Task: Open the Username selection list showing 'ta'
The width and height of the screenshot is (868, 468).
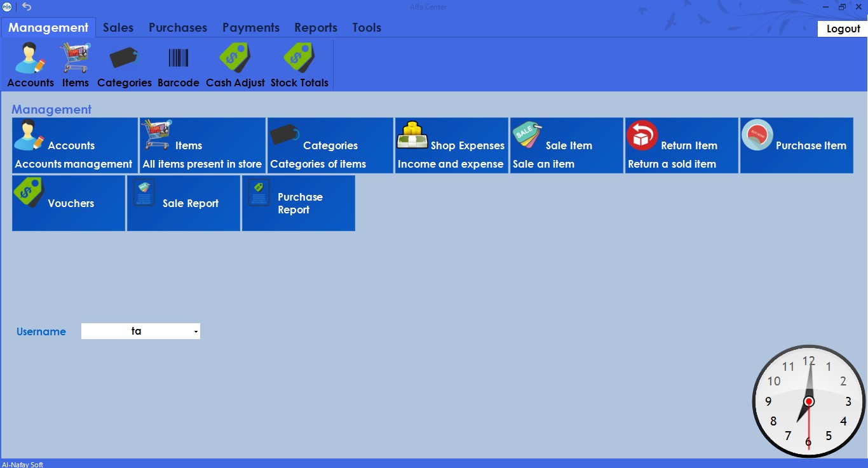Action: point(140,331)
